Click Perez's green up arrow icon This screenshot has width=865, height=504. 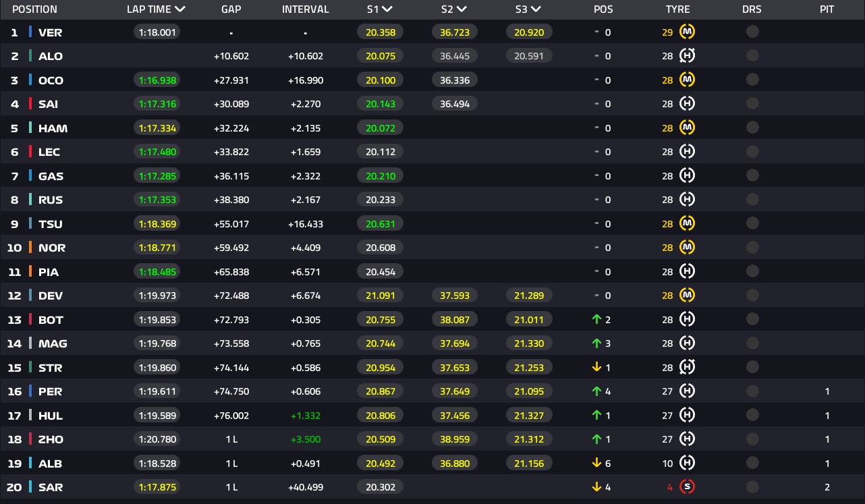tap(596, 391)
